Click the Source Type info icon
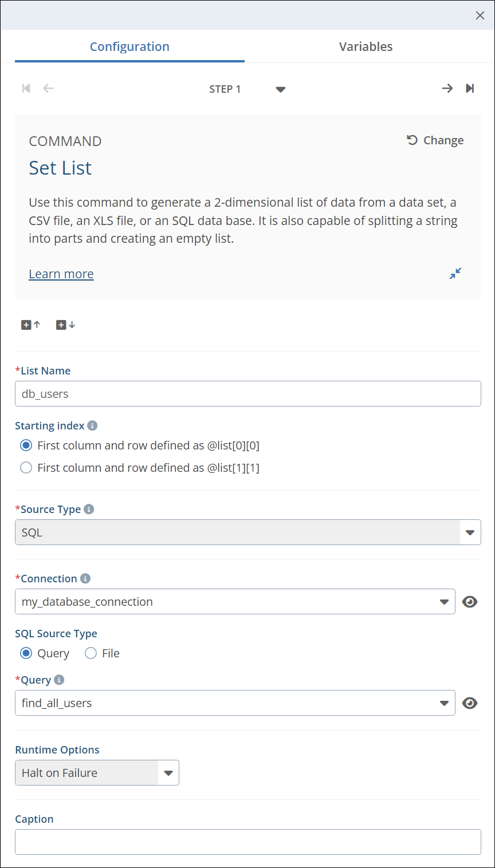Screen dimensions: 495x868 click(x=89, y=509)
